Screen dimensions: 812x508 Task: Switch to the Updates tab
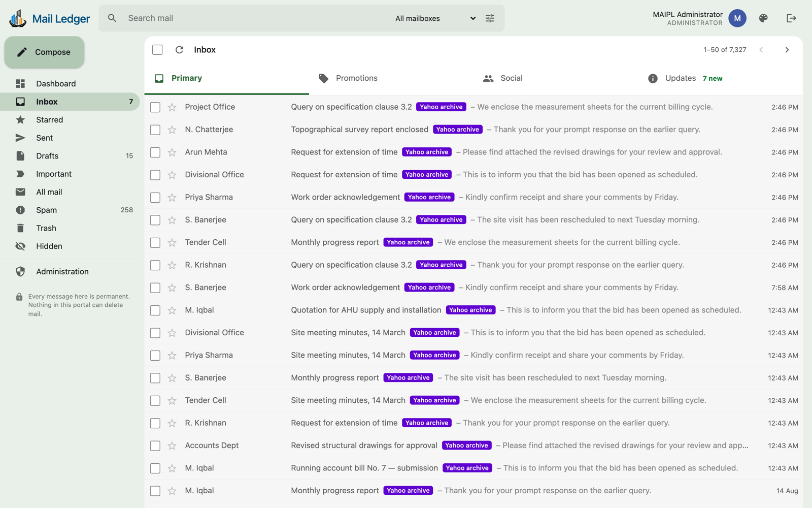pos(720,78)
